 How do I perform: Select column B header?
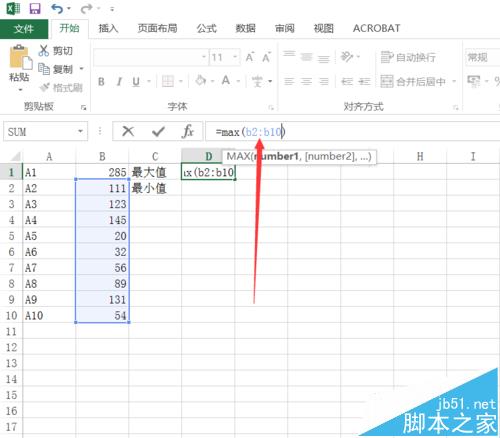pos(102,156)
